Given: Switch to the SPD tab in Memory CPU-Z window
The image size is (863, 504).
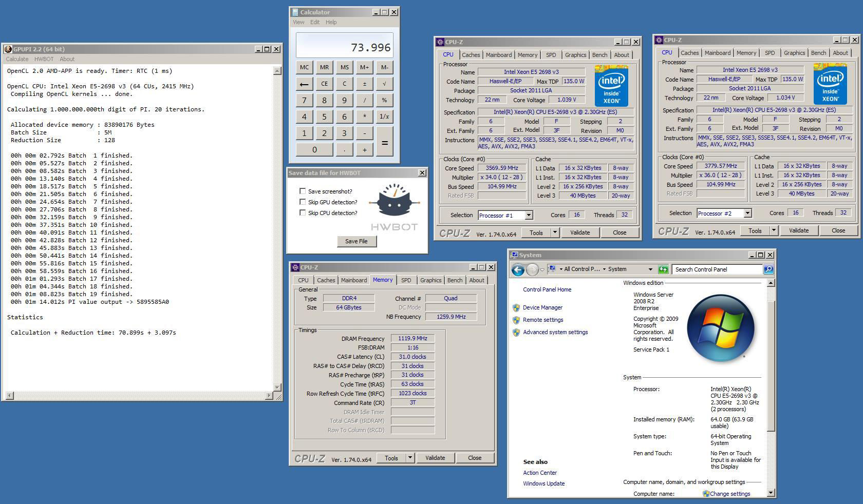Looking at the screenshot, I should pyautogui.click(x=406, y=280).
